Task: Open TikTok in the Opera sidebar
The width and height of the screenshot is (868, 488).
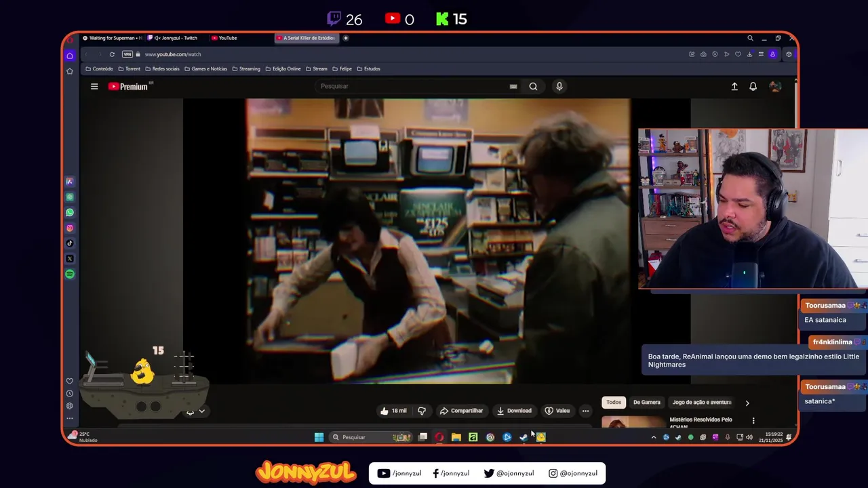Action: (x=70, y=243)
